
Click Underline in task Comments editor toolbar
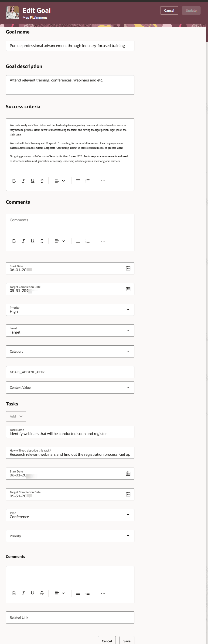(33, 593)
